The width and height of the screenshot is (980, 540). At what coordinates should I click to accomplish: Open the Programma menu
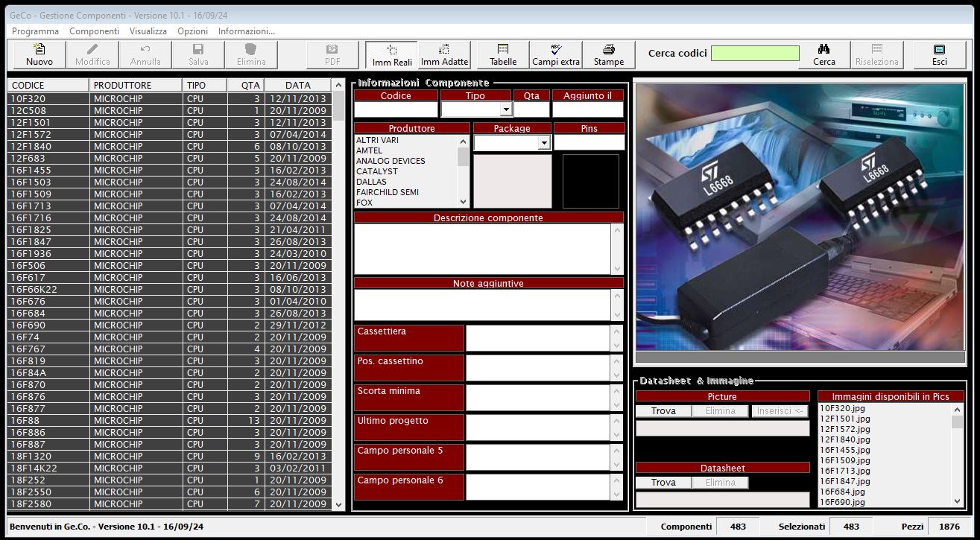[35, 31]
